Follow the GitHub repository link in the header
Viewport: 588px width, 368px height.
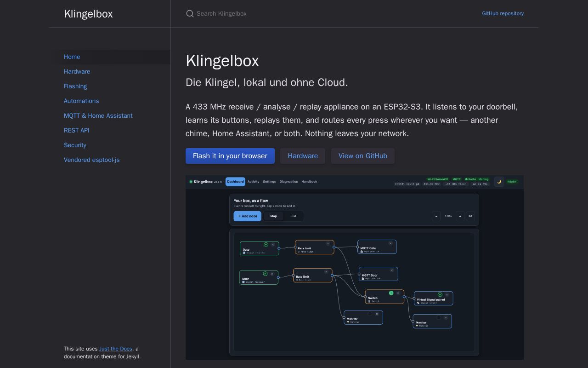[x=503, y=14]
